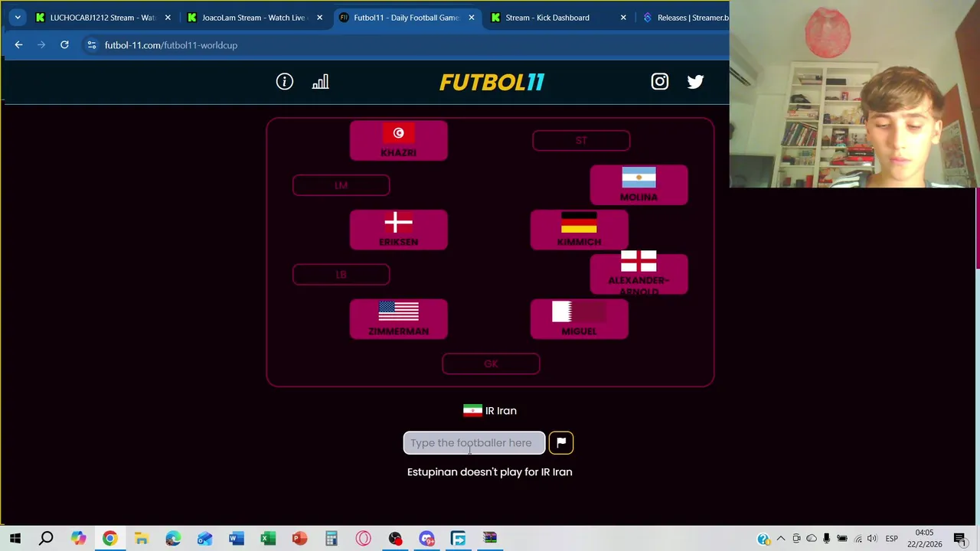This screenshot has width=980, height=551.
Task: Close the Kick Dashboard tab
Action: (x=623, y=18)
